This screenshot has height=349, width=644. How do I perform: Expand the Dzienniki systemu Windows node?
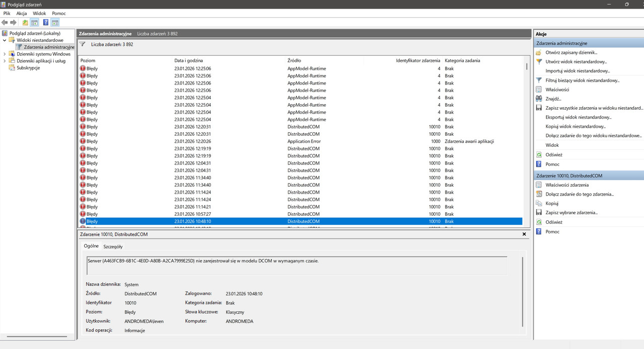click(x=5, y=54)
